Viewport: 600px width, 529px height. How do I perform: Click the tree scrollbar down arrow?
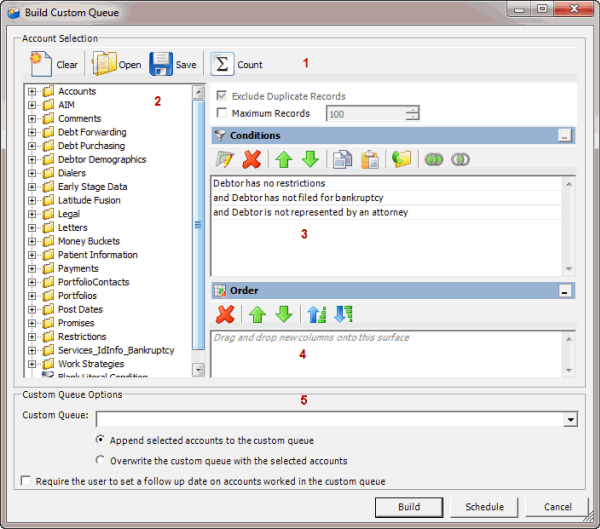(198, 370)
